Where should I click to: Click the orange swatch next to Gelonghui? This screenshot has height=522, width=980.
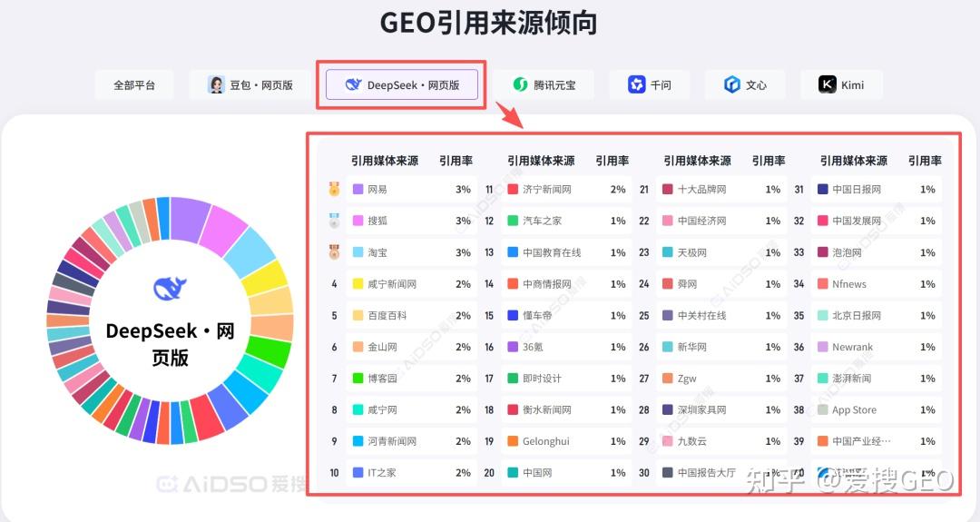513,440
